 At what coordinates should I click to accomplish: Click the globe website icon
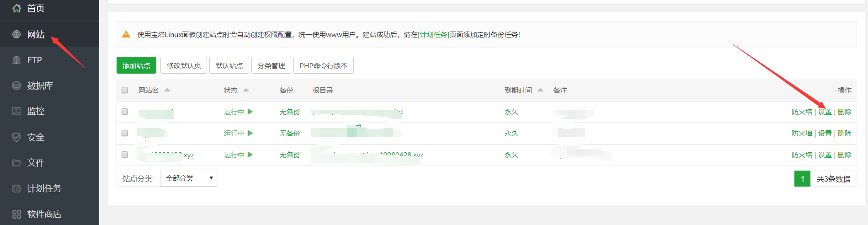[x=16, y=34]
